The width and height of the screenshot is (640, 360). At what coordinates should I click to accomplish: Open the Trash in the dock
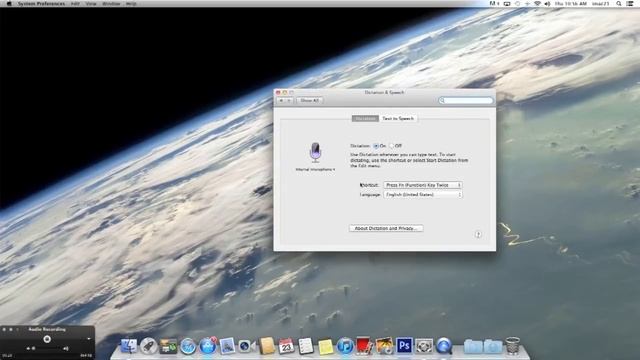(513, 346)
